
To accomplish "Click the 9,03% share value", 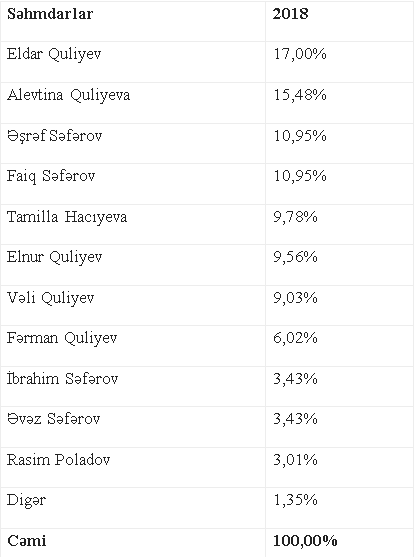I will (295, 298).
